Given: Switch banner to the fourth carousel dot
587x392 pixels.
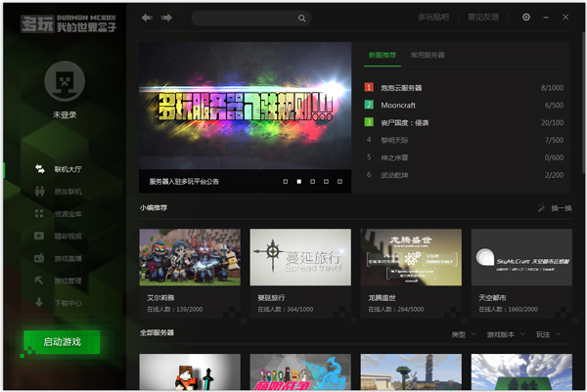Looking at the screenshot, I should [x=326, y=182].
